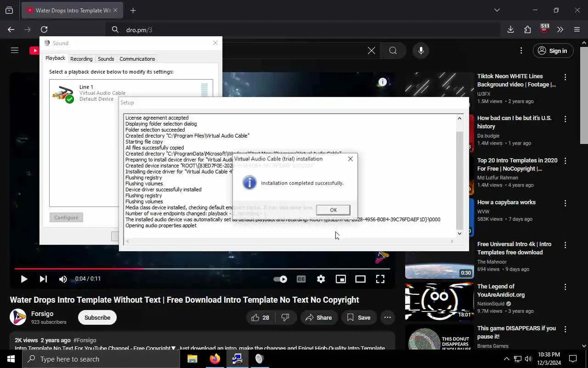Dislike the video
This screenshot has height=368, width=588.
pyautogui.click(x=285, y=317)
